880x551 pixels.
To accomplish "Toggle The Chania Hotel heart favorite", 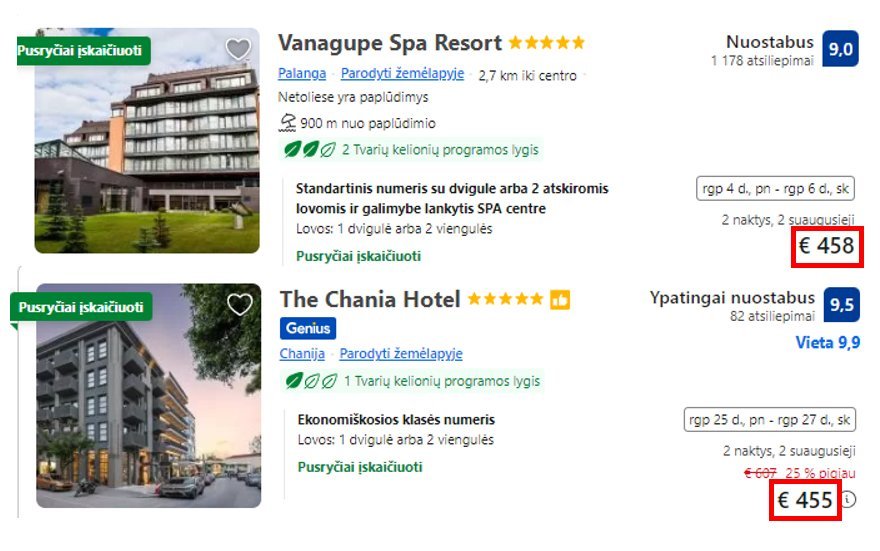I will click(239, 304).
